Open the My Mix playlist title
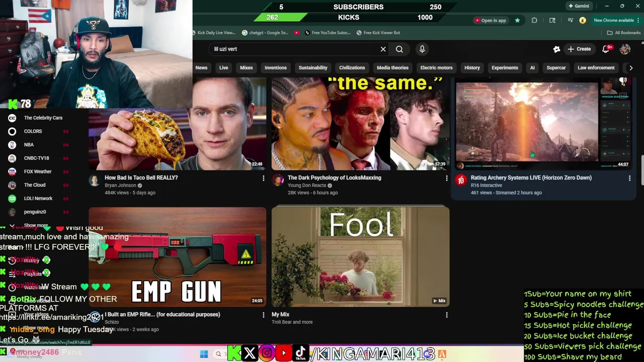The height and width of the screenshot is (362, 644). [x=280, y=314]
